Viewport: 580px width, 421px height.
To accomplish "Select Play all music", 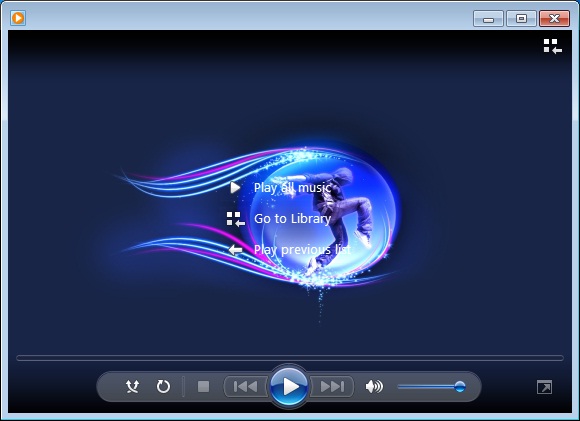I will pos(292,188).
